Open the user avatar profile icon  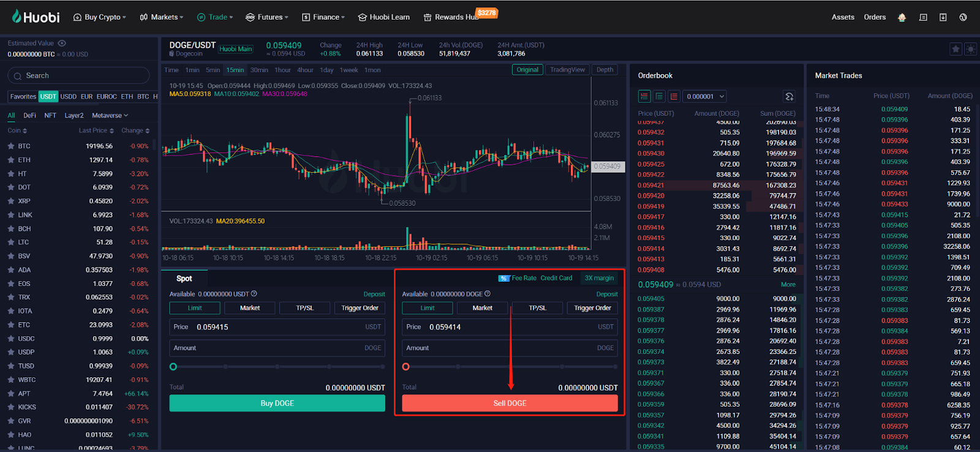coord(902,17)
